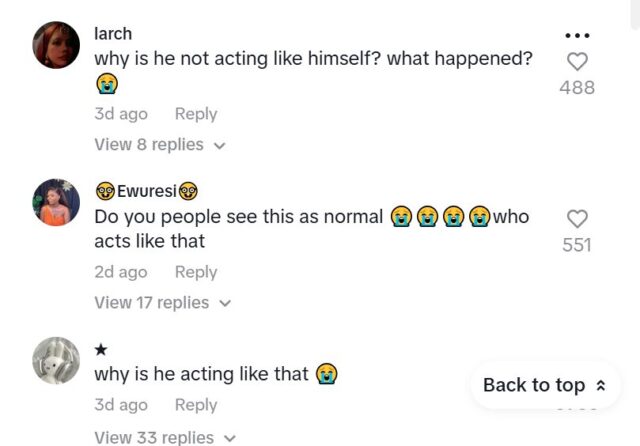Like Ewuresi's comment with heart icon
Image resolution: width=640 pixels, height=446 pixels.
point(577,218)
